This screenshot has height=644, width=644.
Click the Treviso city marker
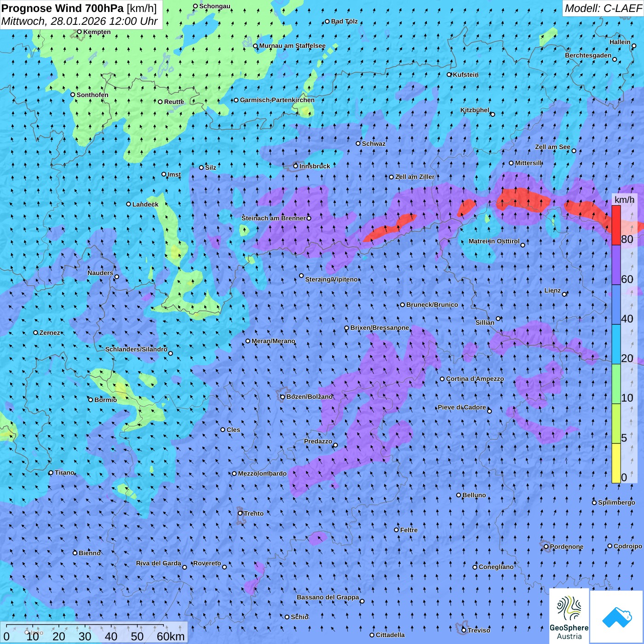coord(464,630)
